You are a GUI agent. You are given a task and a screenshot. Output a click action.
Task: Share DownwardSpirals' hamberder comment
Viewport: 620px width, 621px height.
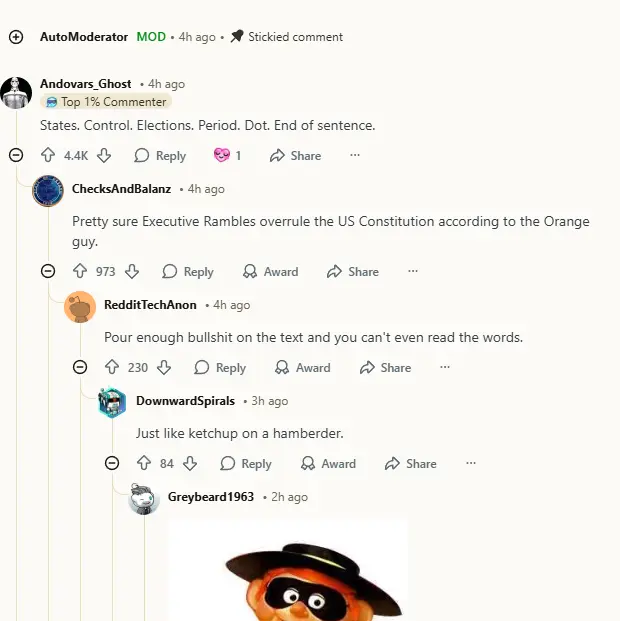click(411, 463)
